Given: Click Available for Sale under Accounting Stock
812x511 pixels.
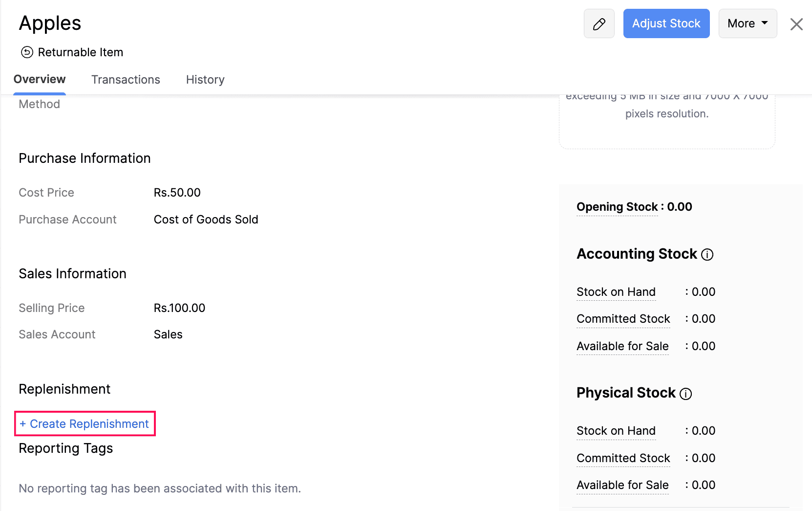Looking at the screenshot, I should point(622,346).
